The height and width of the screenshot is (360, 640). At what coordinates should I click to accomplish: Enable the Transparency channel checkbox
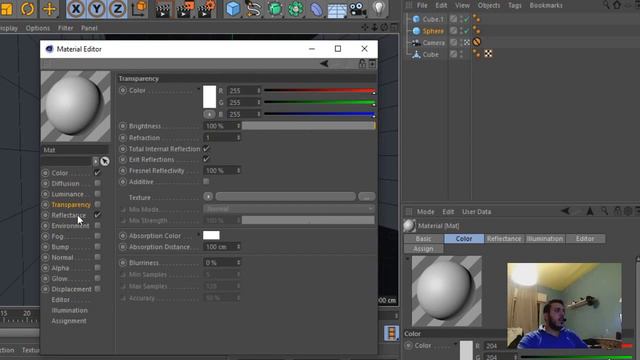[98, 204]
